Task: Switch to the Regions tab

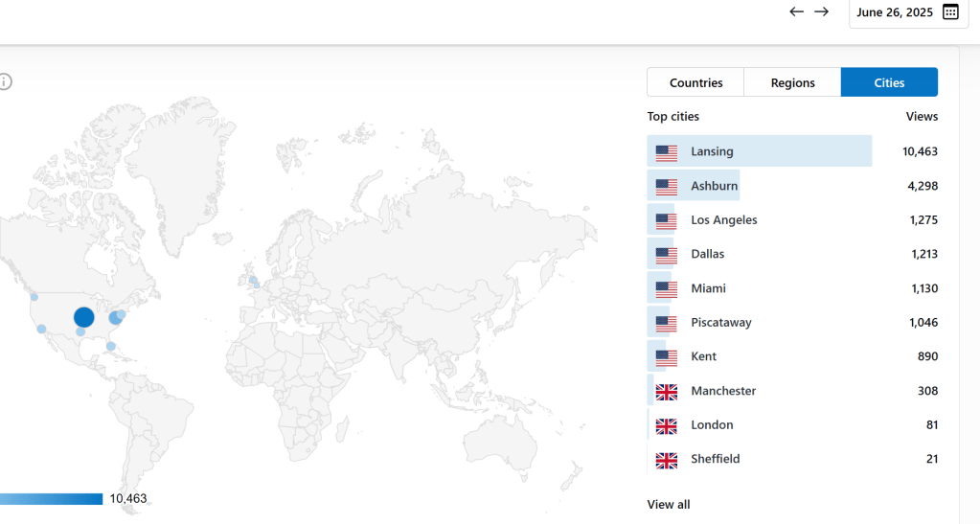Action: tap(792, 82)
